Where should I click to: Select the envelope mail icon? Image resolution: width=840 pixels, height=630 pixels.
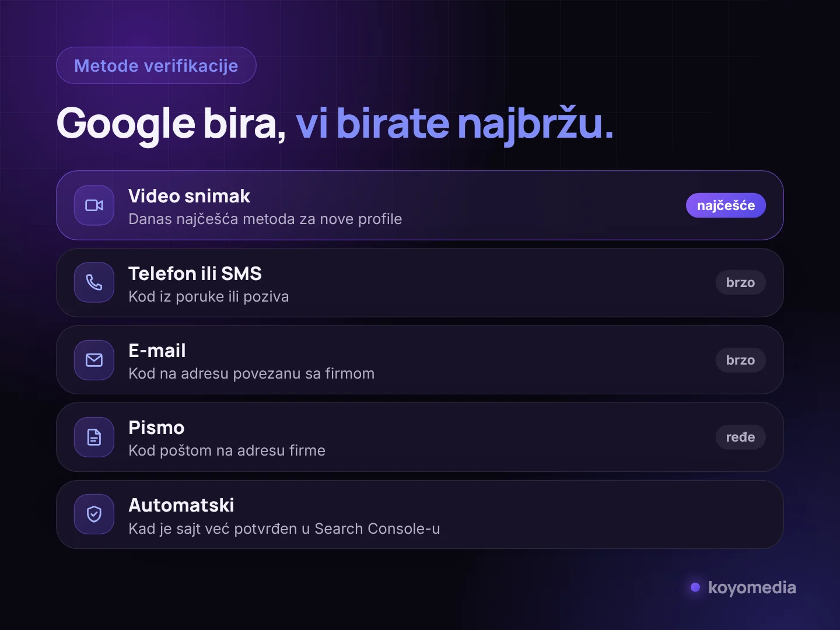point(94,360)
